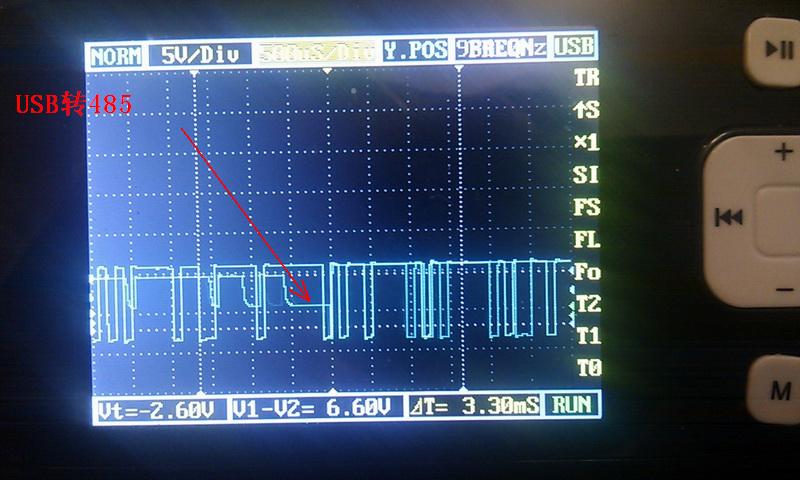
Task: Select the rising-edge ↑S trigger slope item
Action: point(586,110)
